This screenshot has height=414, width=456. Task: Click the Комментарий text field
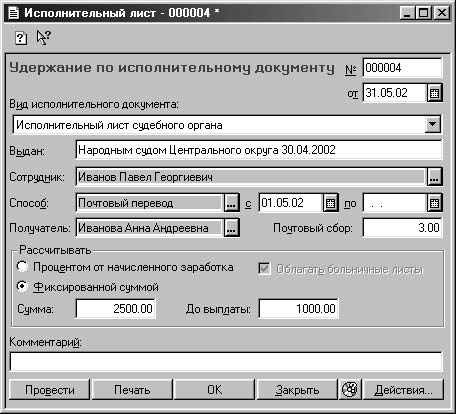pyautogui.click(x=226, y=361)
